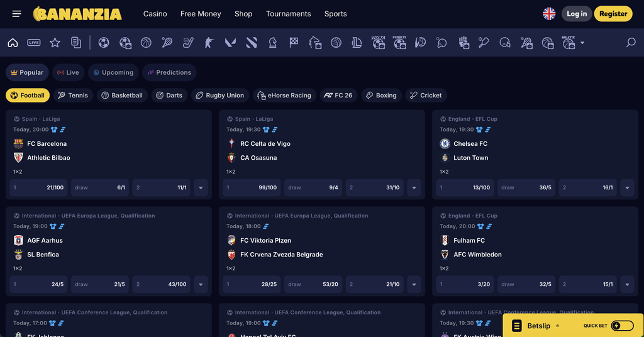644x337 pixels.
Task: Open the sports search magnifier
Action: pos(631,42)
